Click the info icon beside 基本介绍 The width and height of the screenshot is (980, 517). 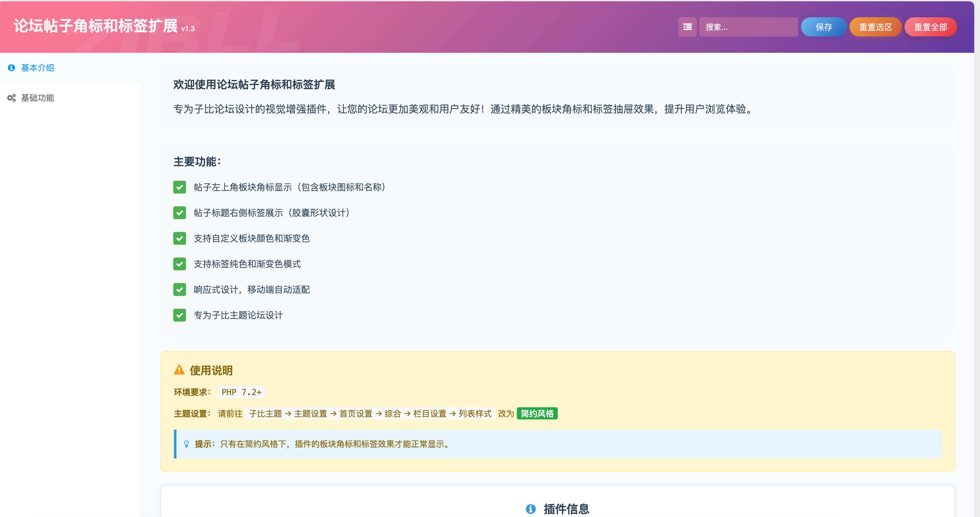pyautogui.click(x=12, y=68)
